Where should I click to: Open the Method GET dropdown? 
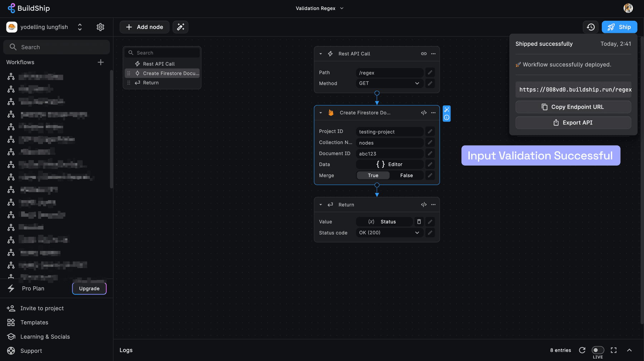[x=389, y=83]
